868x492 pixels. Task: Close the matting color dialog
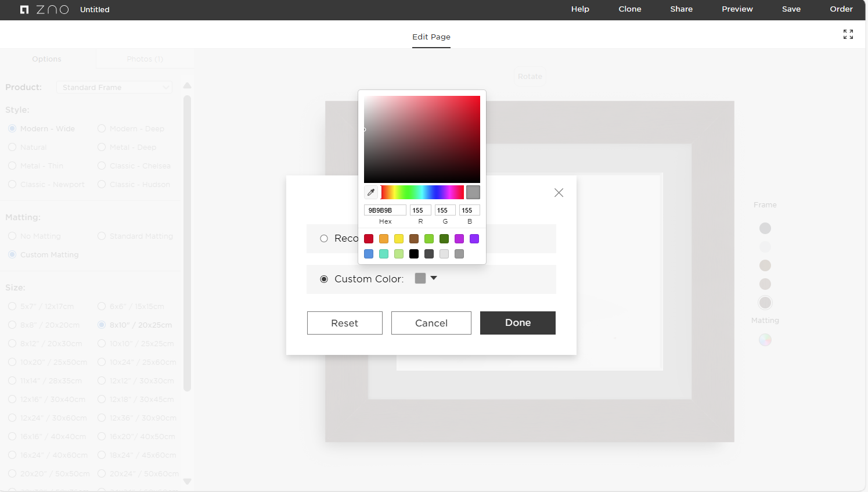(559, 193)
